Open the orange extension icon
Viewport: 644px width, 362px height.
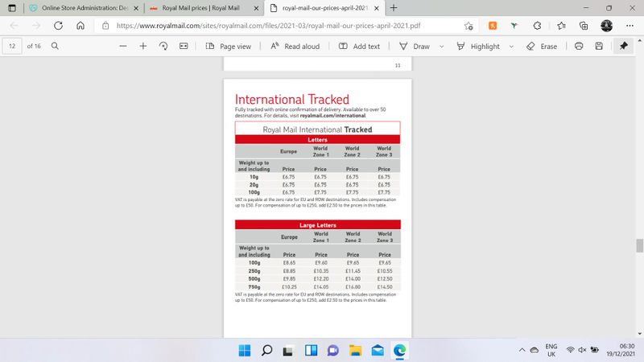(x=493, y=26)
